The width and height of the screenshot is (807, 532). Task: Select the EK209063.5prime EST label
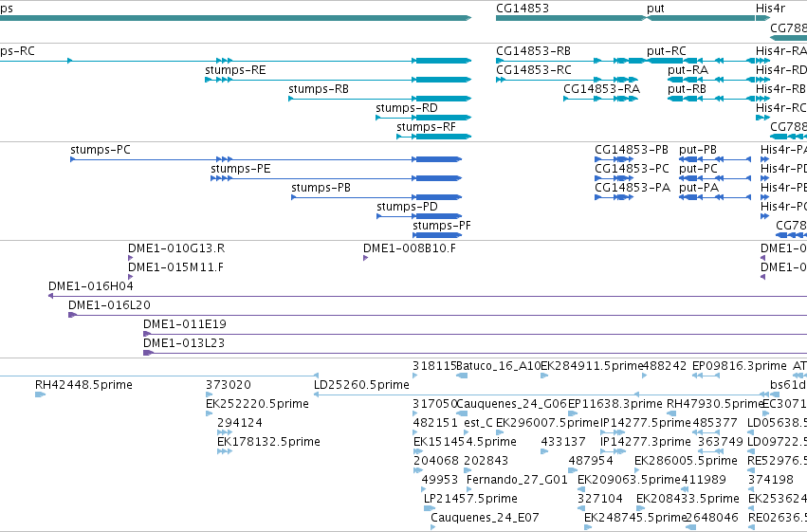click(x=629, y=480)
